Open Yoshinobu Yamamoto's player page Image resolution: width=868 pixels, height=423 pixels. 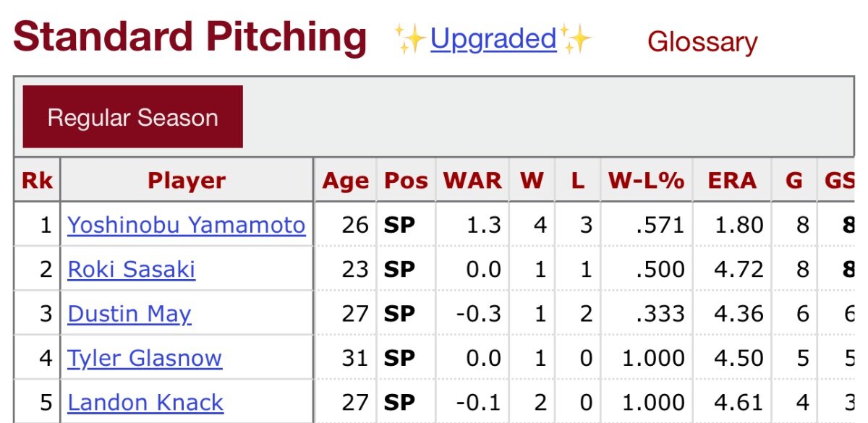click(187, 225)
